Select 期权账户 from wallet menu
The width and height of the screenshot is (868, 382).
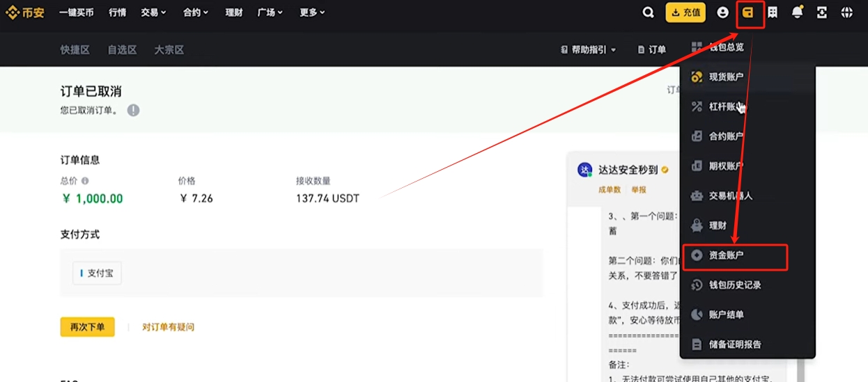click(x=747, y=166)
